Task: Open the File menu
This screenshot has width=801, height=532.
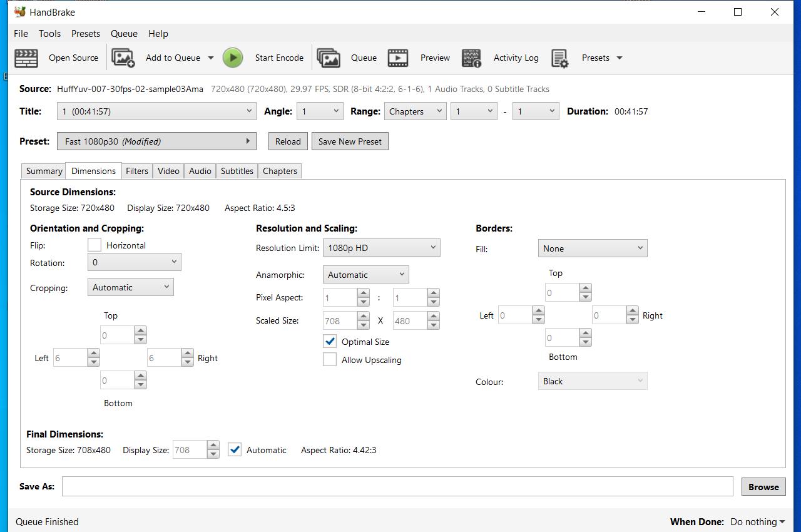Action: click(x=21, y=34)
